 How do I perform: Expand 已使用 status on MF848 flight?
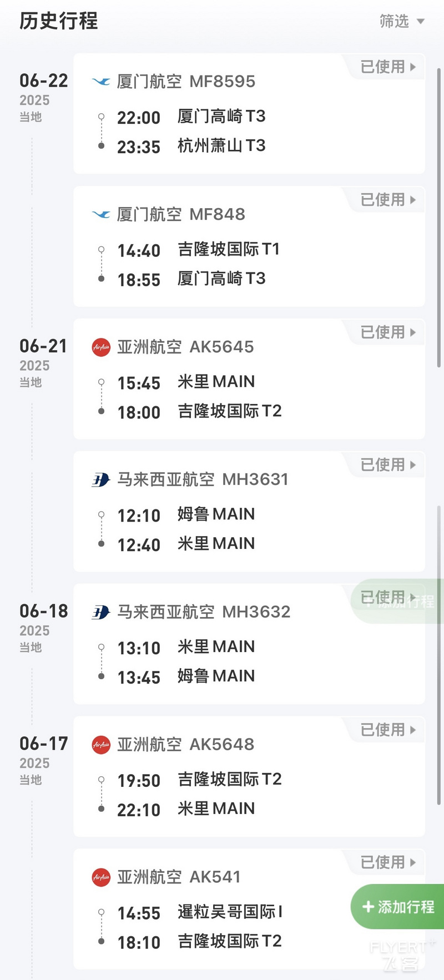click(388, 200)
